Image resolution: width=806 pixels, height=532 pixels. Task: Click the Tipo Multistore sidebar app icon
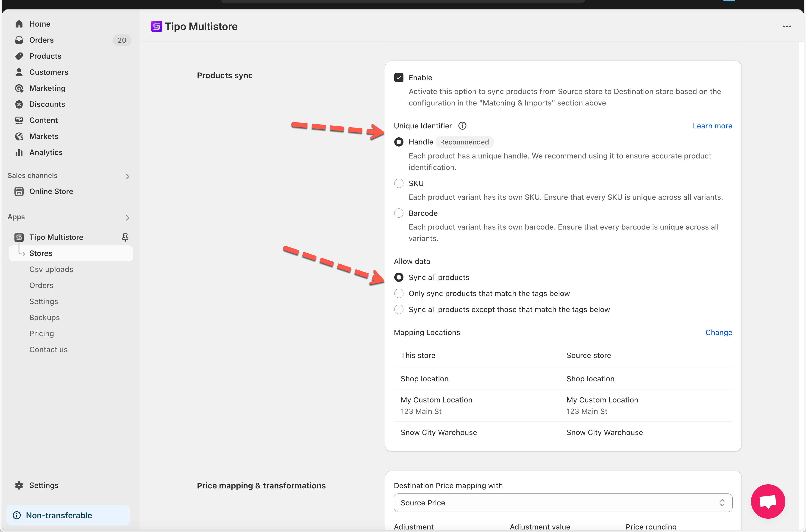pos(19,237)
